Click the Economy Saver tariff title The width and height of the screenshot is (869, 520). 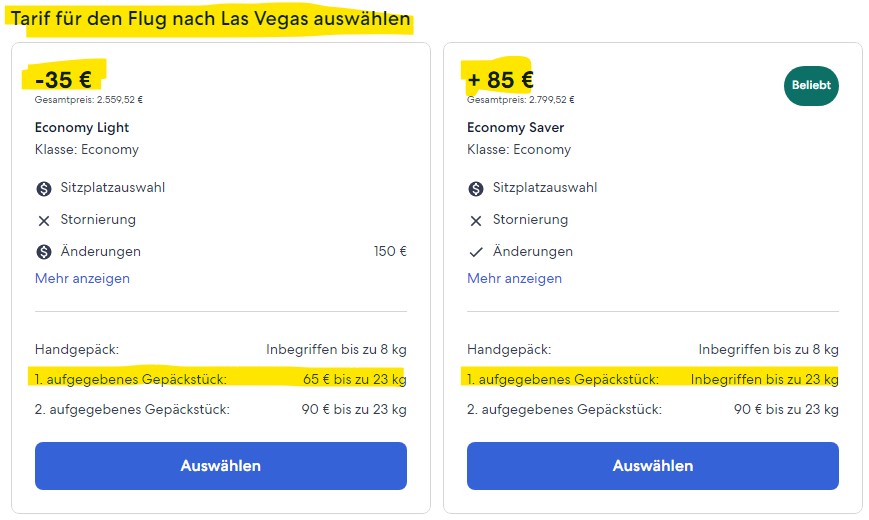pyautogui.click(x=515, y=128)
